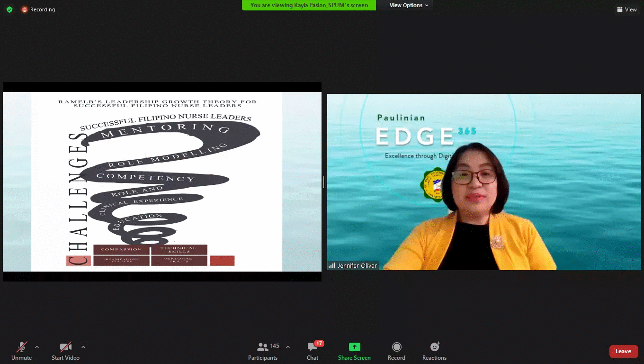Unmute the microphone
The image size is (644, 364).
22,351
